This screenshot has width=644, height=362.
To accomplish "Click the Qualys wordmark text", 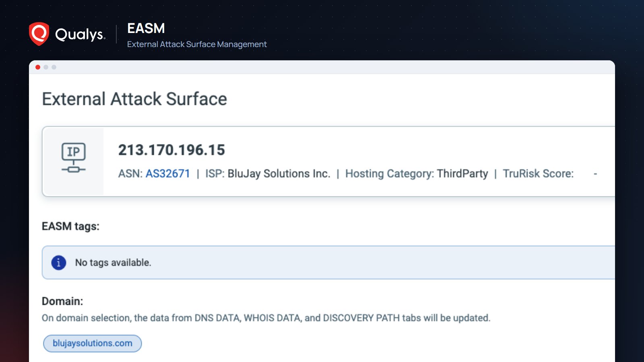I will tap(80, 34).
